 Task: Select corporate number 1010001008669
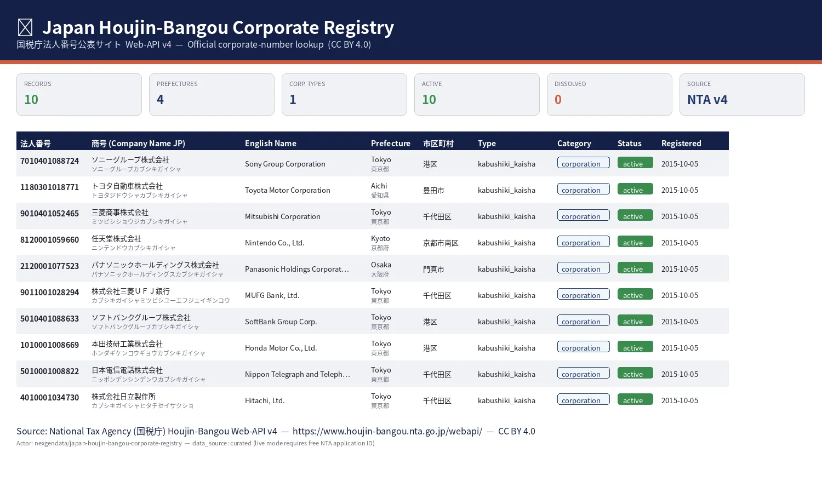(x=50, y=345)
